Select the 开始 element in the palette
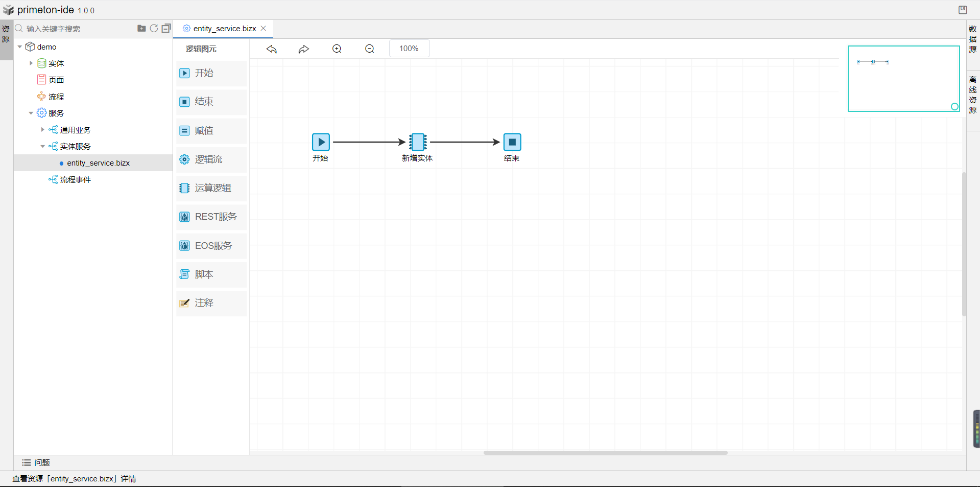Image resolution: width=980 pixels, height=487 pixels. pyautogui.click(x=211, y=73)
